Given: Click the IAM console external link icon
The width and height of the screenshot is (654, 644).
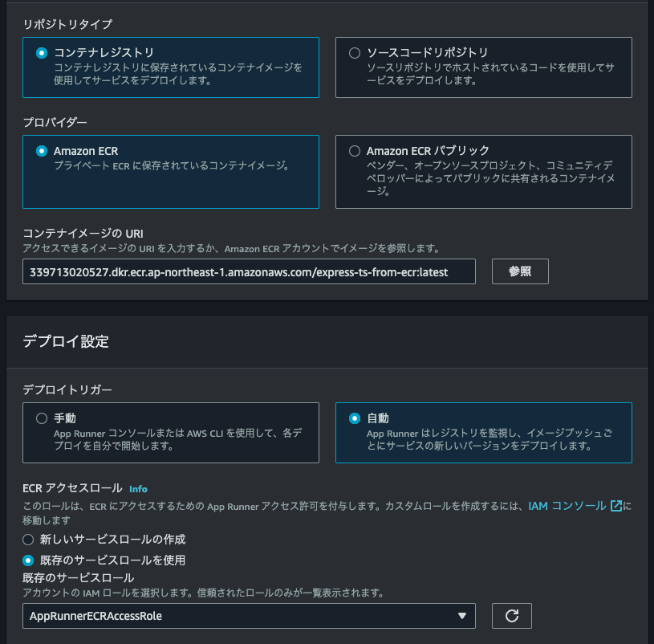Looking at the screenshot, I should (x=616, y=506).
